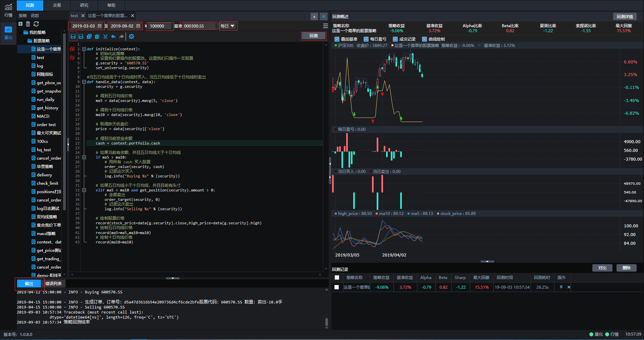Toggle the 每日盈亏 checkbox
This screenshot has width=644, height=340.
click(x=366, y=39)
